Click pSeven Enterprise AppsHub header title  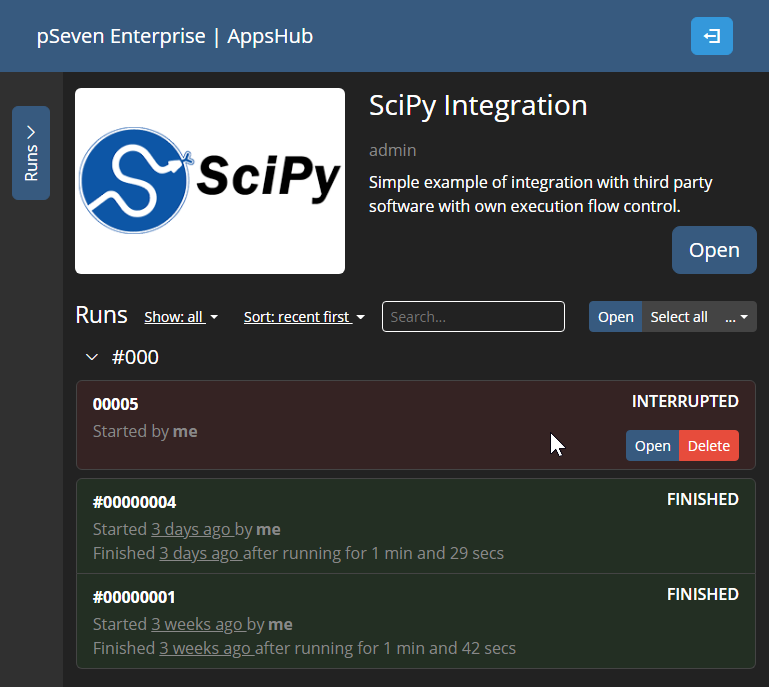coord(175,36)
